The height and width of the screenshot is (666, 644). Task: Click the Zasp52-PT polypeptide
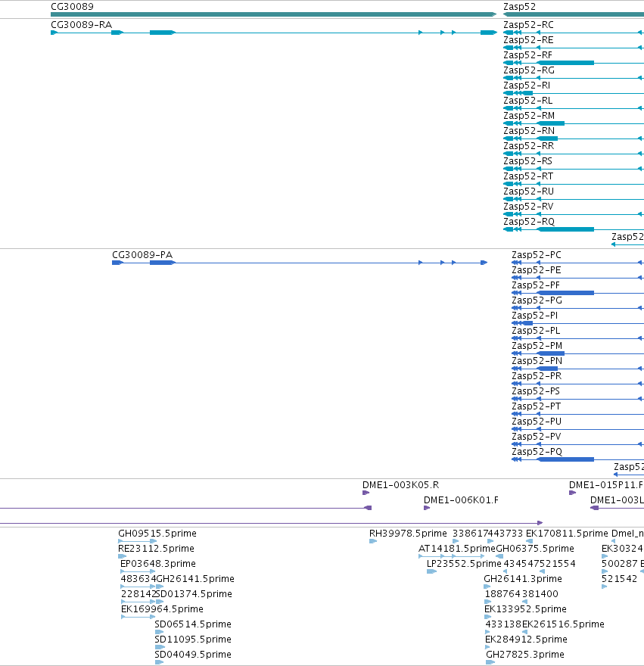[x=537, y=406]
